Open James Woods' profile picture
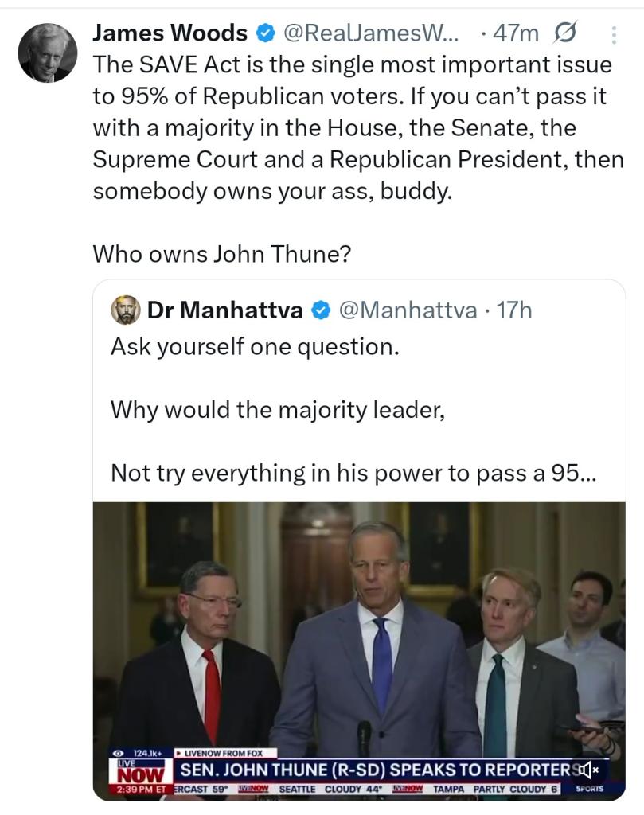Viewport: 644px width, 815px height. pos(48,53)
